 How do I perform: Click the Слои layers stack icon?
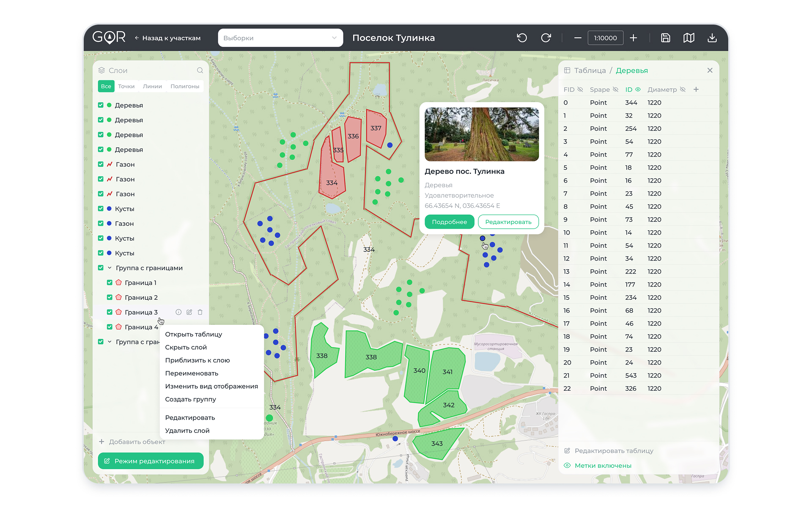click(x=101, y=70)
